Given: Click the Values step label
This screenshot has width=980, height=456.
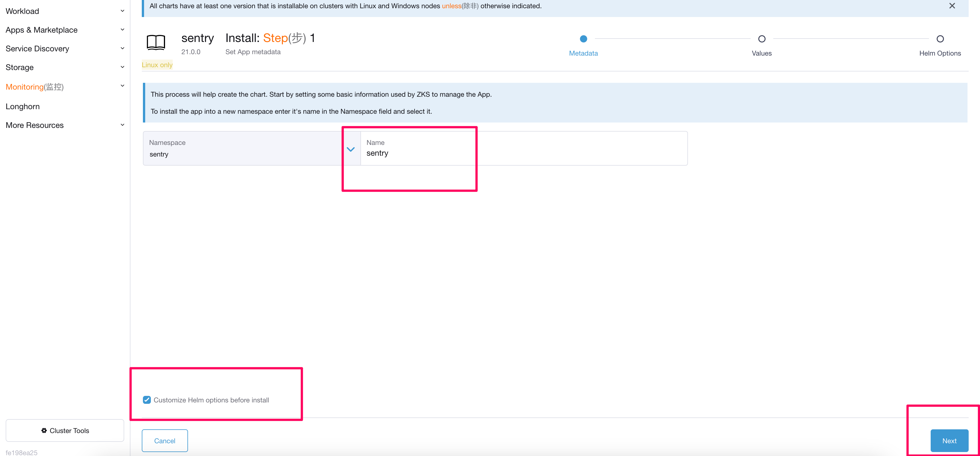Looking at the screenshot, I should click(x=762, y=53).
